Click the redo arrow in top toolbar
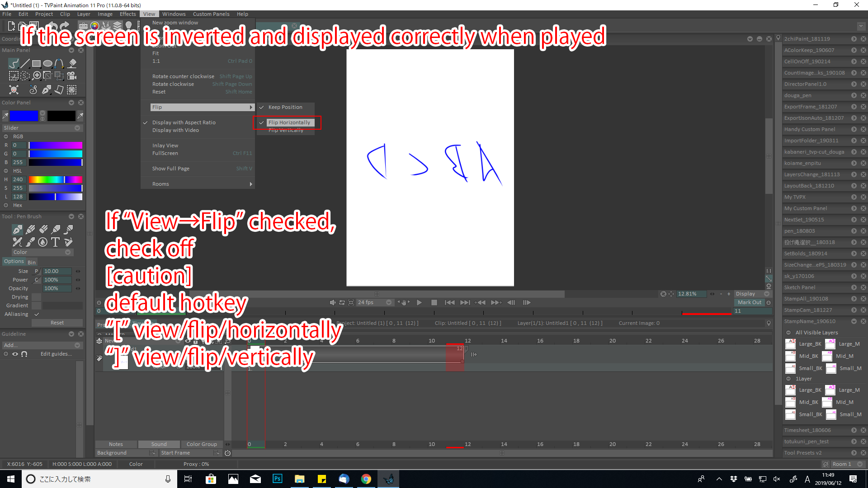Image resolution: width=868 pixels, height=488 pixels. point(65,26)
